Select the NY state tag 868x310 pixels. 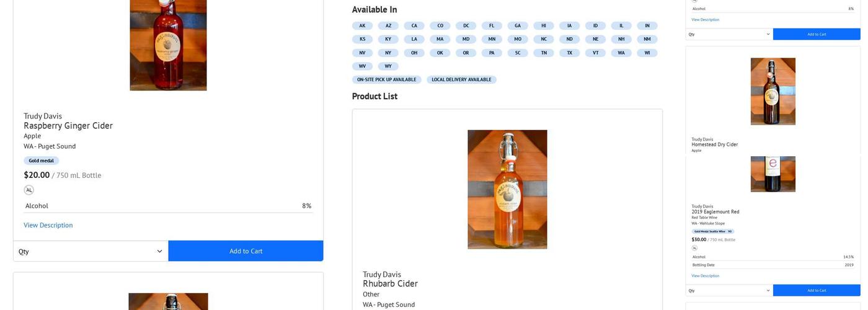coord(388,53)
